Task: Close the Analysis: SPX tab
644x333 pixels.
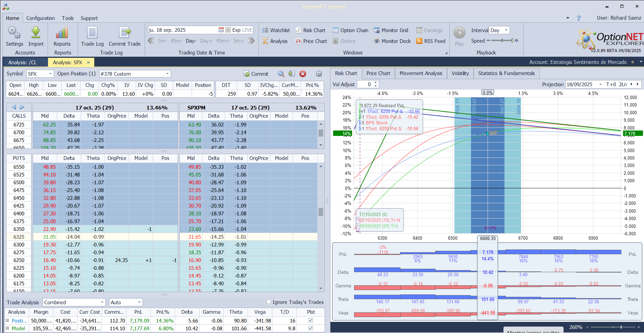Action: point(88,62)
